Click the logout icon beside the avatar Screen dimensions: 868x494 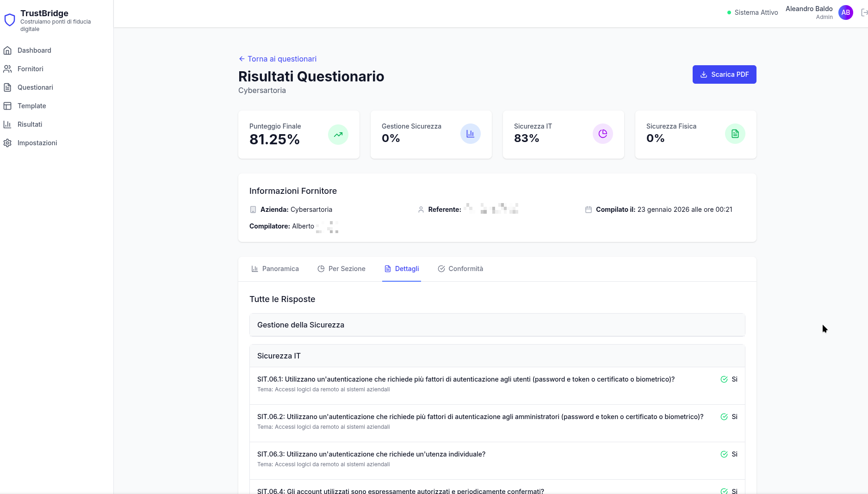click(x=863, y=12)
